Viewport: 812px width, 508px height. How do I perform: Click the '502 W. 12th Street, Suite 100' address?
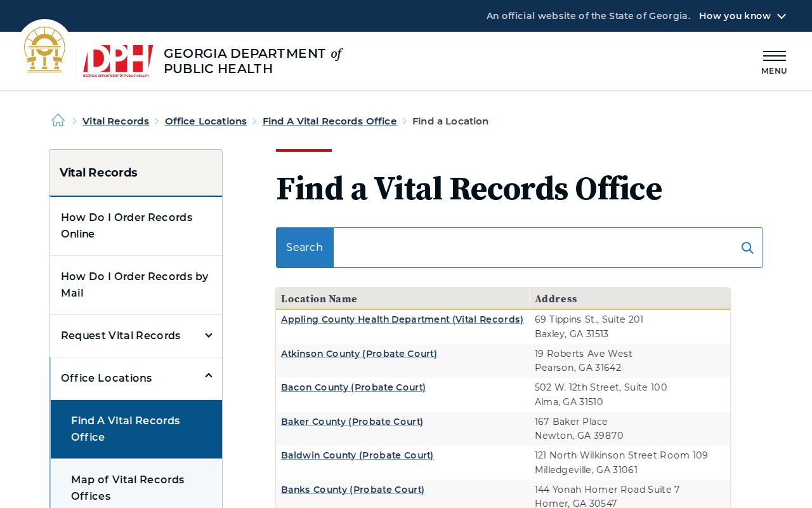point(601,387)
